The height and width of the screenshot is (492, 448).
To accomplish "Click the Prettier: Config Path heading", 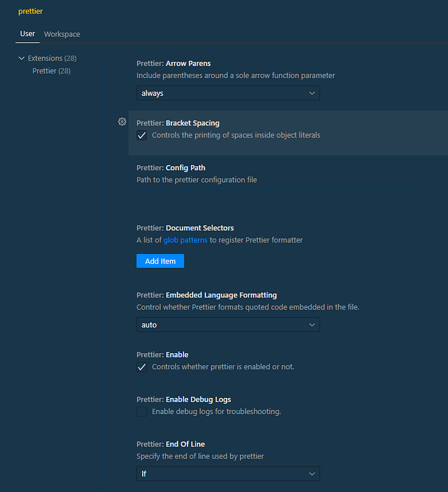I will tap(171, 168).
